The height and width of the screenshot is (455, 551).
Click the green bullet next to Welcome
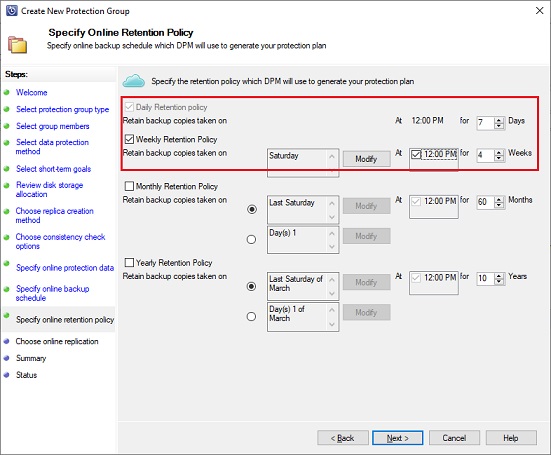tap(6, 92)
